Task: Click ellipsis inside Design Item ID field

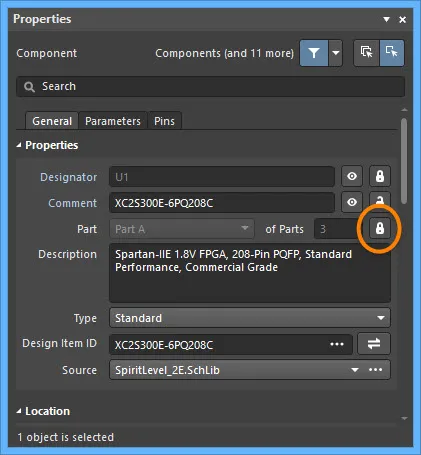Action: tap(337, 344)
